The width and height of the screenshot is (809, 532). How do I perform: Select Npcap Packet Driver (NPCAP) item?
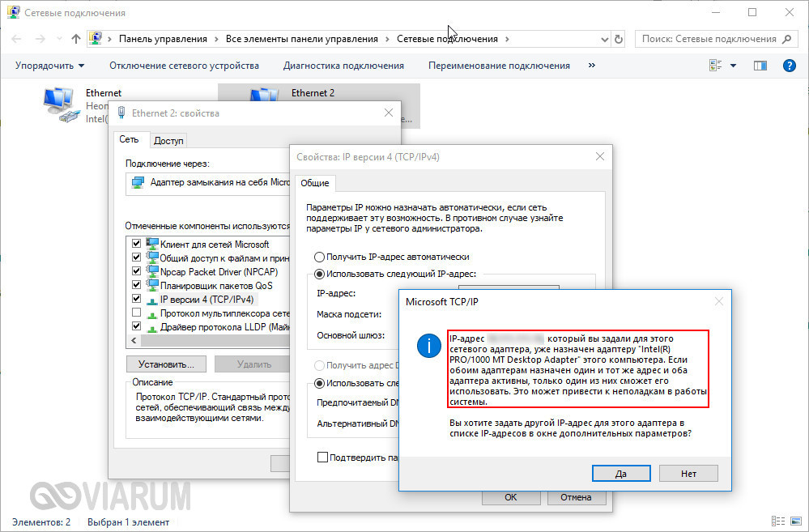(x=219, y=272)
